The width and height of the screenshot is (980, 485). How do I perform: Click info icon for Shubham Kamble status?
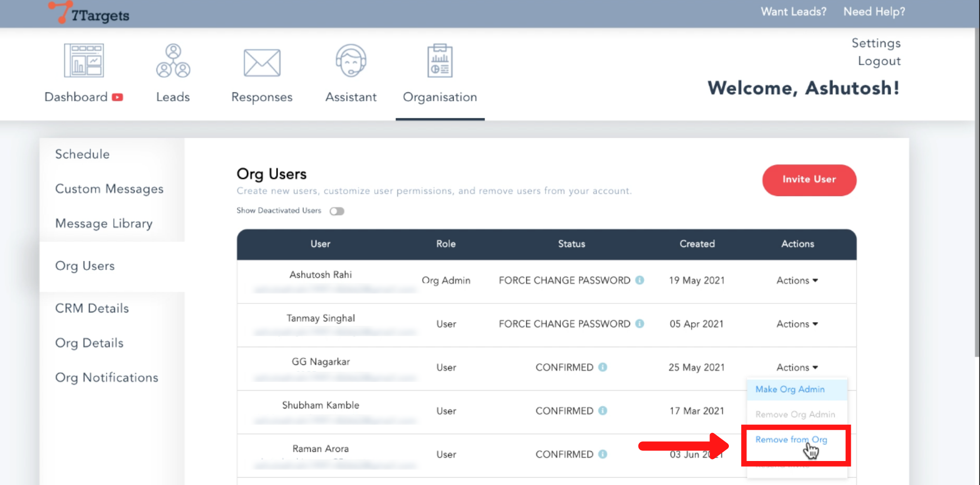pos(603,410)
